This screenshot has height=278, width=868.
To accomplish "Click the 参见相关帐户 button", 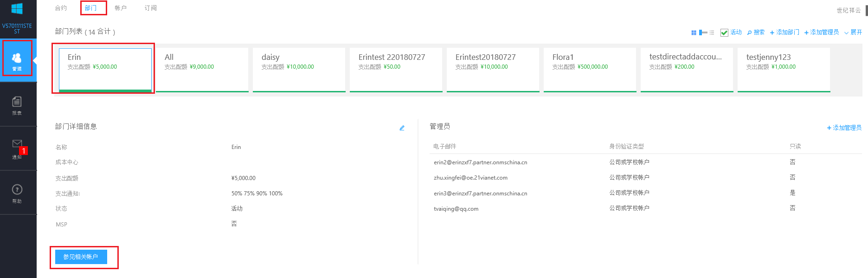I will click(81, 257).
